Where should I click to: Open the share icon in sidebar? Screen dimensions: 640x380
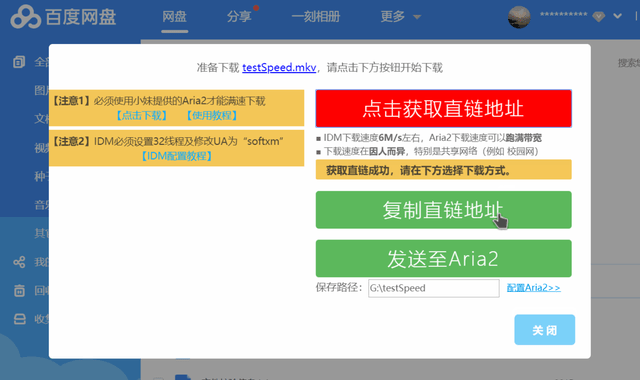pos(19,262)
